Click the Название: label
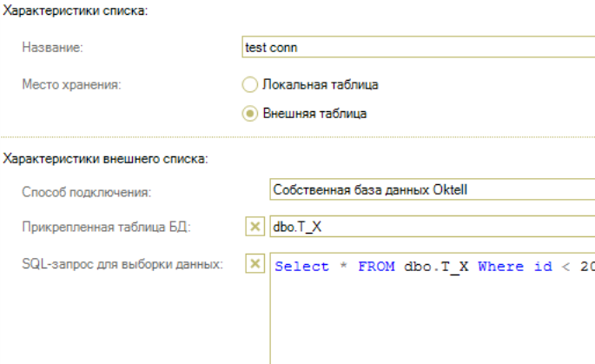The width and height of the screenshot is (595, 364). pos(52,48)
